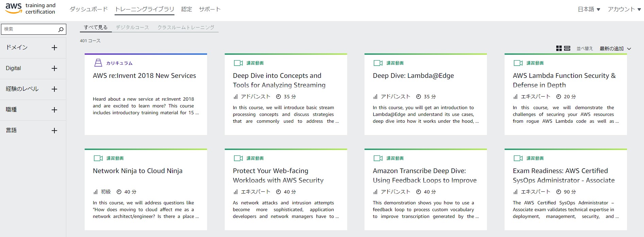
Task: Click the description on Amazon Transcribe card
Action: pyautogui.click(x=426, y=209)
